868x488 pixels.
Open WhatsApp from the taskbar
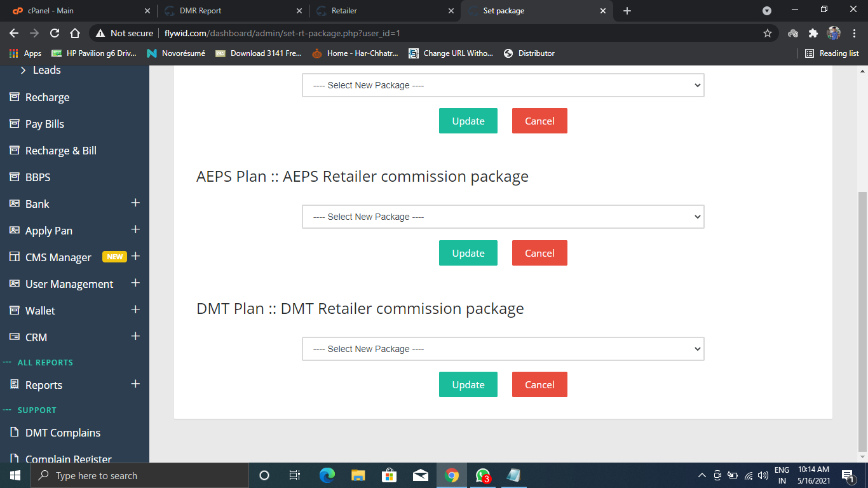click(x=482, y=475)
